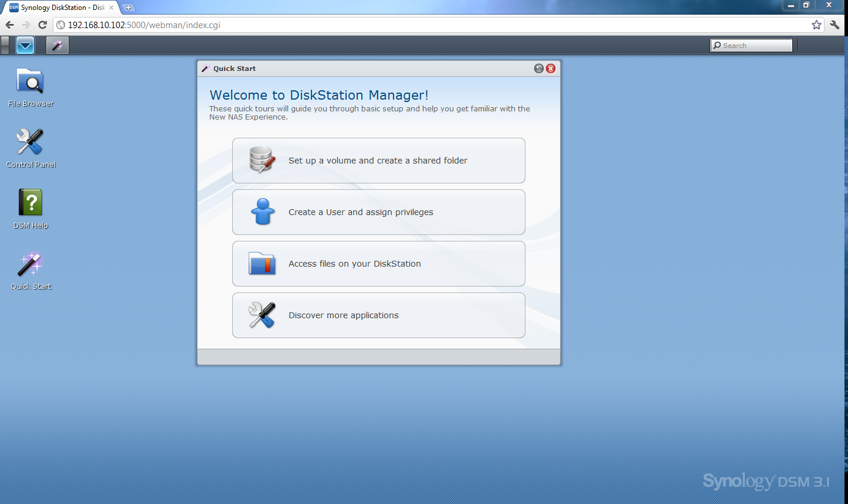The image size is (848, 504).
Task: Click the database volume icon
Action: coord(262,160)
